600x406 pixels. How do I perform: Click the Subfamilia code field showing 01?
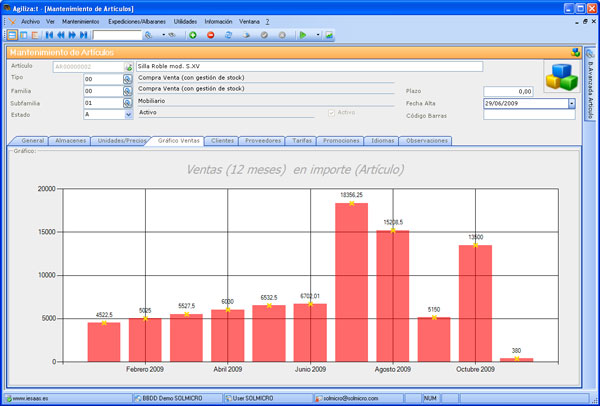pos(103,103)
